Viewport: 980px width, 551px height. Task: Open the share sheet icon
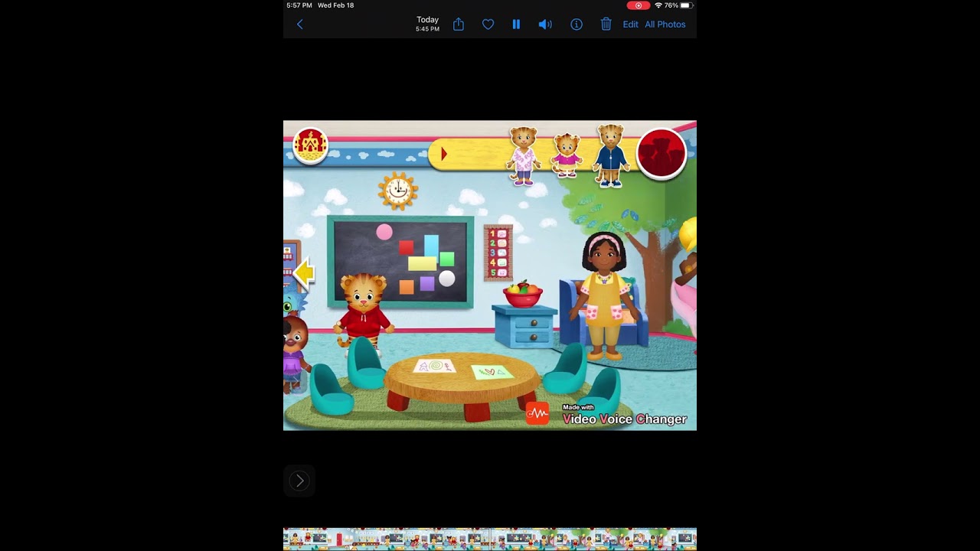coord(459,24)
